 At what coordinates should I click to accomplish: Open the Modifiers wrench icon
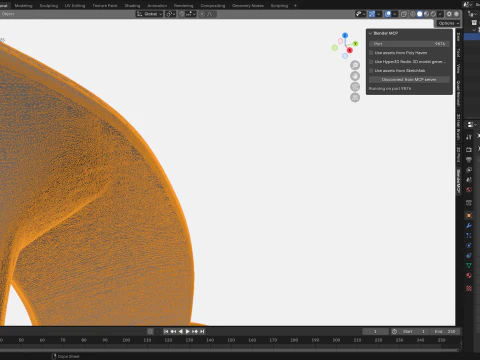(469, 226)
